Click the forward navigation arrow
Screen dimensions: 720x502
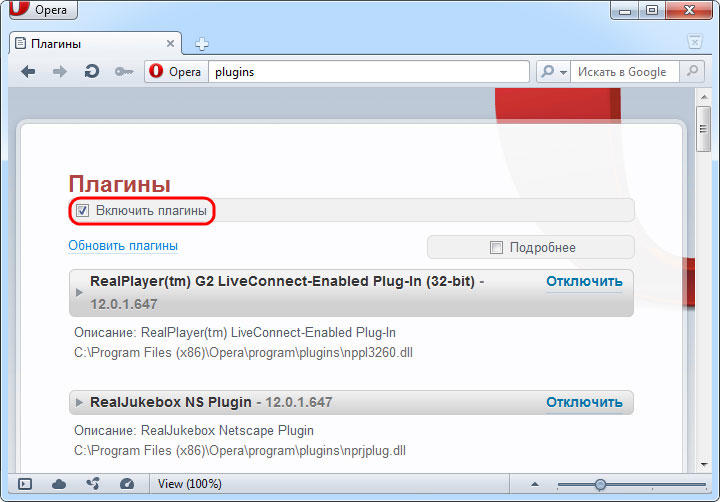click(59, 72)
